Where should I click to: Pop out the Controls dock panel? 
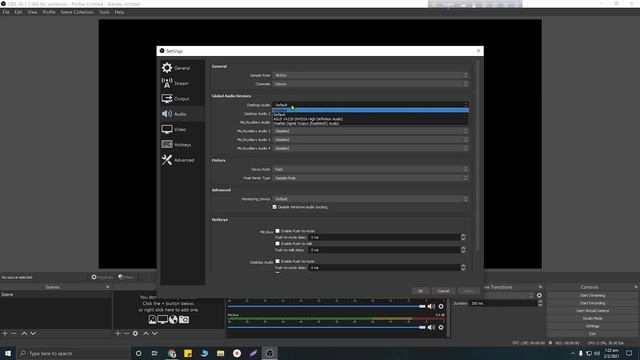[636, 287]
